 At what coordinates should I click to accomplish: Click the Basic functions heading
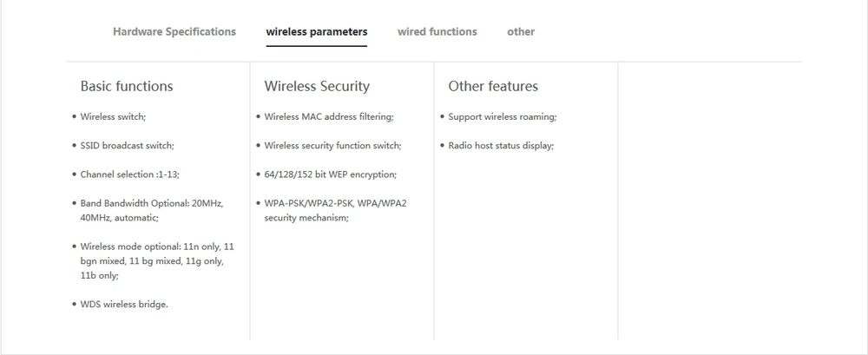tap(127, 87)
